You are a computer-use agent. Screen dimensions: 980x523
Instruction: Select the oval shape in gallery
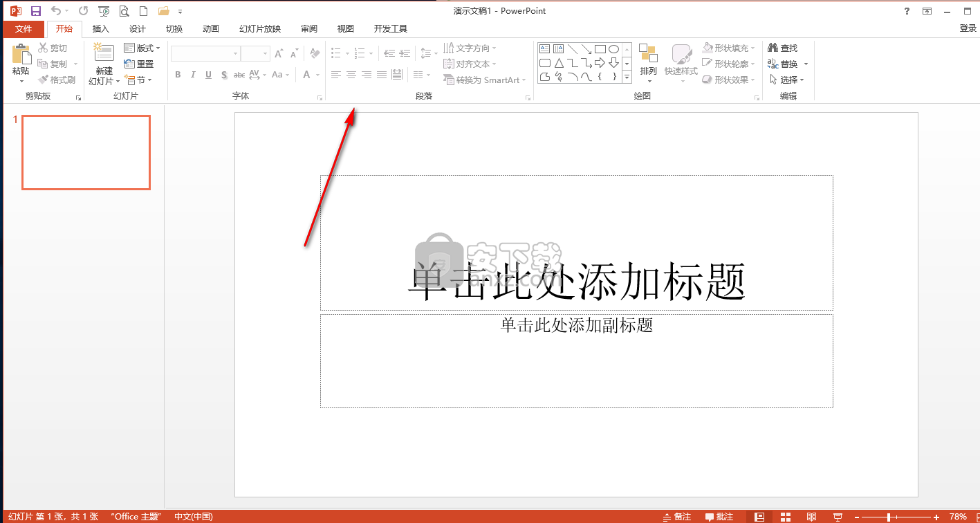click(613, 49)
